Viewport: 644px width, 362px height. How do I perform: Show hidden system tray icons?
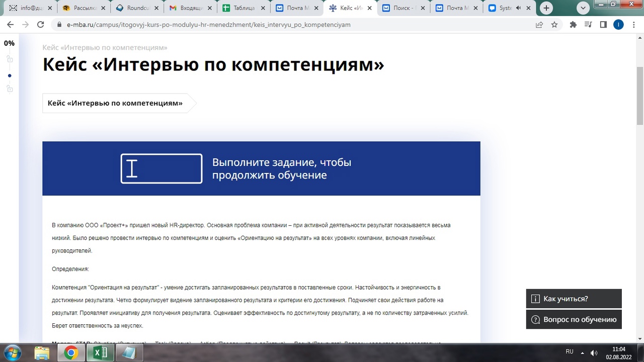coord(583,353)
